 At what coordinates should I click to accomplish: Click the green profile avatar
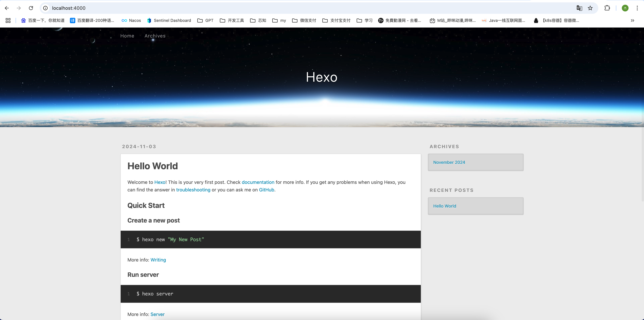coord(625,8)
